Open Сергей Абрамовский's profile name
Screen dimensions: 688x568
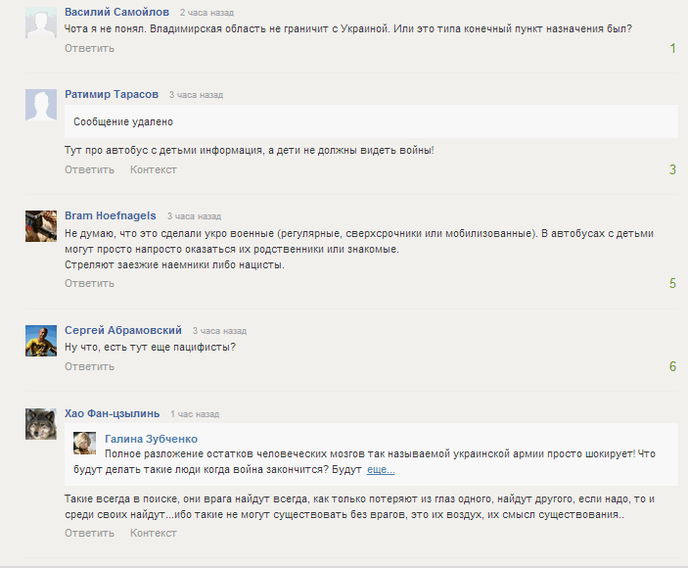123,330
